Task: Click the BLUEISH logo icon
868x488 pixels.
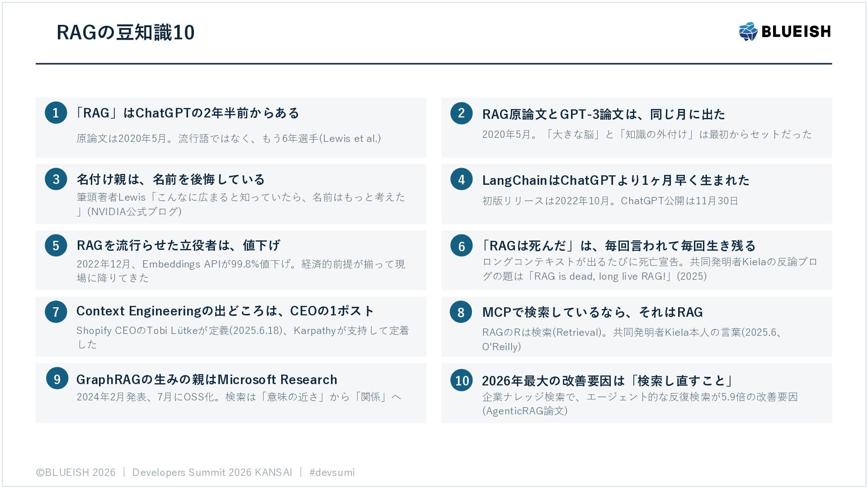Action: pos(748,32)
